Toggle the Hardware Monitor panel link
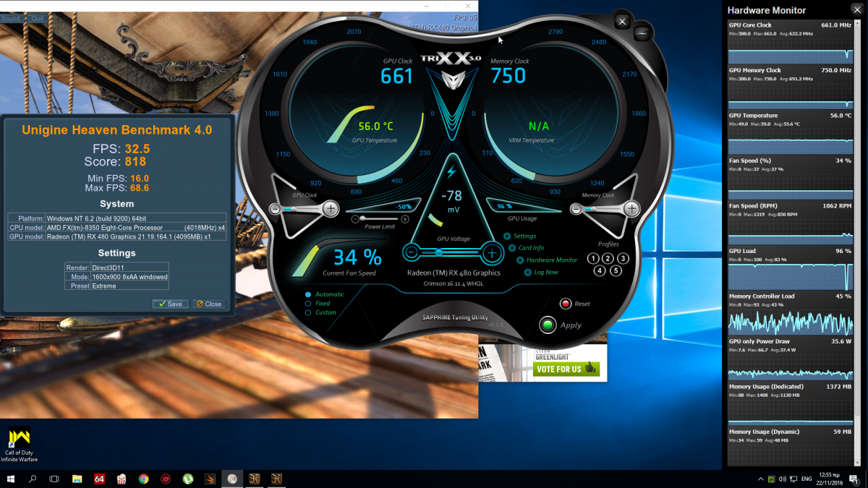This screenshot has width=868, height=488. click(x=547, y=260)
